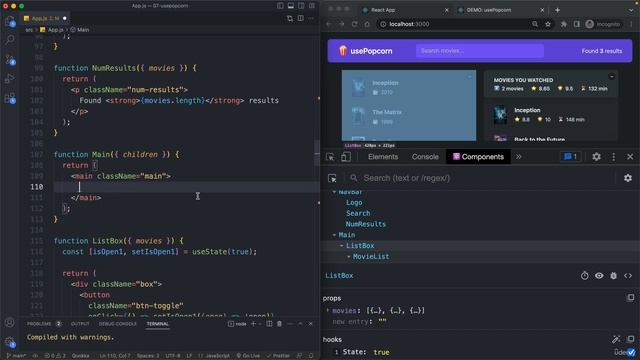Reload the browser page
Image resolution: width=640 pixels, height=360 pixels.
354,24
